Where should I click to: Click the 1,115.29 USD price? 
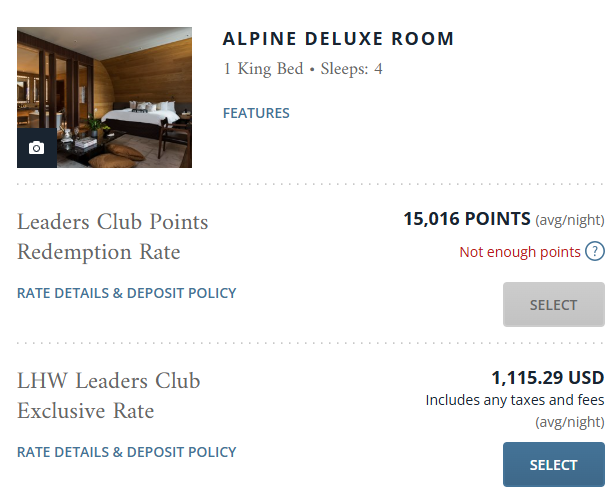pyautogui.click(x=548, y=377)
